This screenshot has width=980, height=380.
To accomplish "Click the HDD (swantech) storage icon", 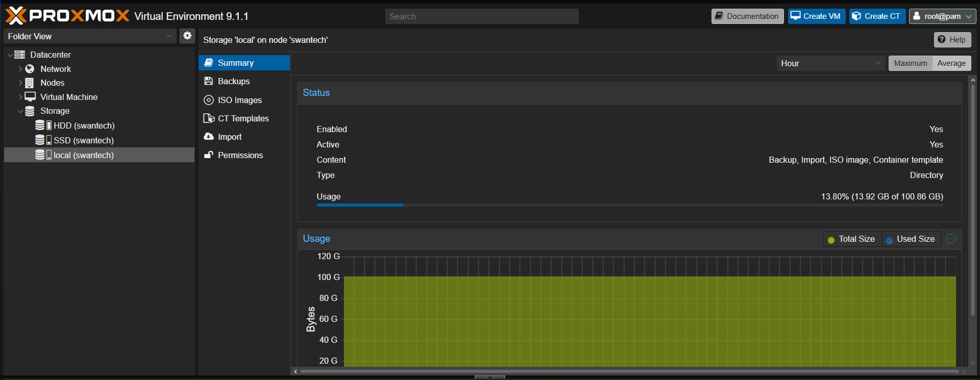I will point(43,125).
